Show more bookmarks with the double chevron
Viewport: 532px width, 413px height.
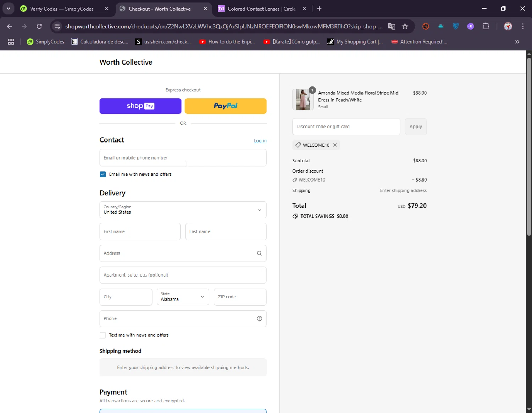point(517,42)
